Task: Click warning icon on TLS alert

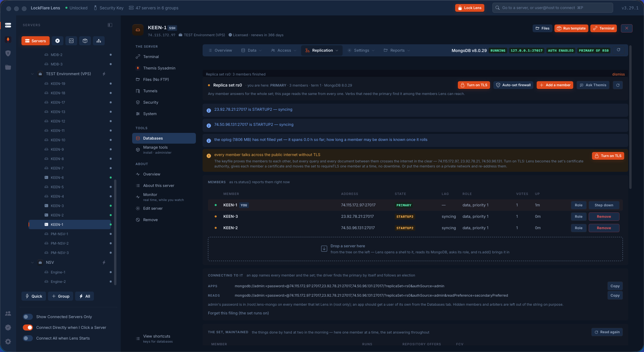Action: 209,156
